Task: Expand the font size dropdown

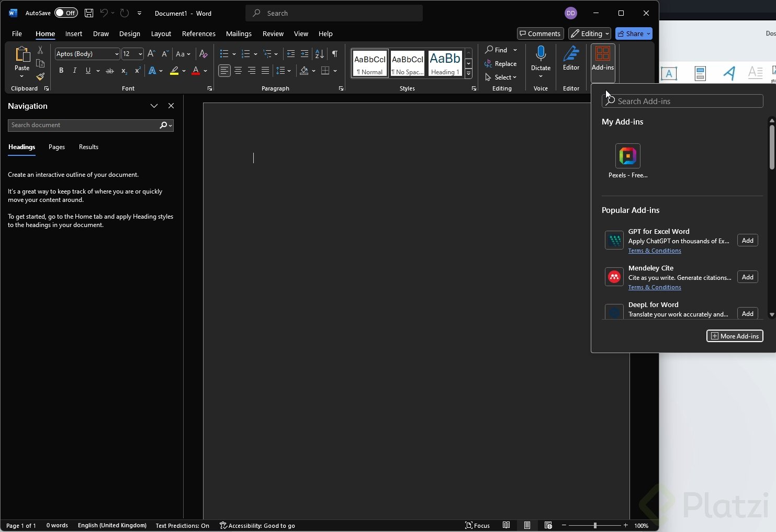Action: pos(140,54)
